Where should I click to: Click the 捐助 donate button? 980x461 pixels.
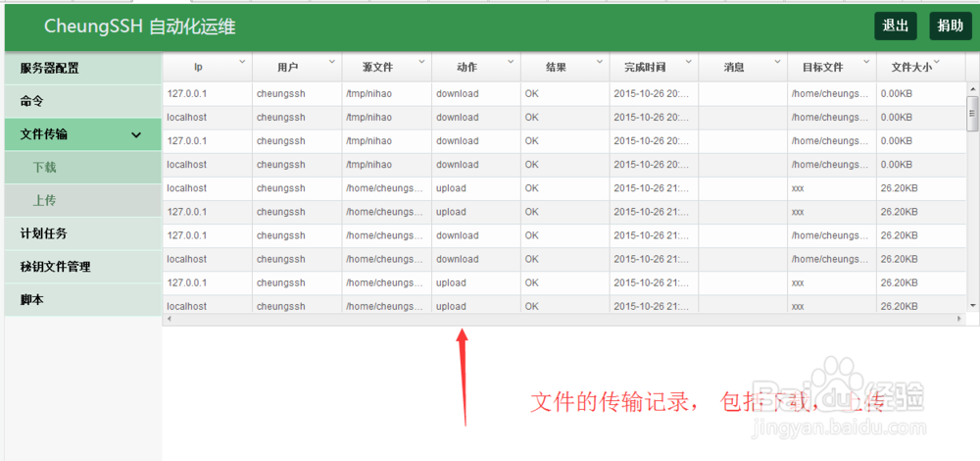[951, 26]
